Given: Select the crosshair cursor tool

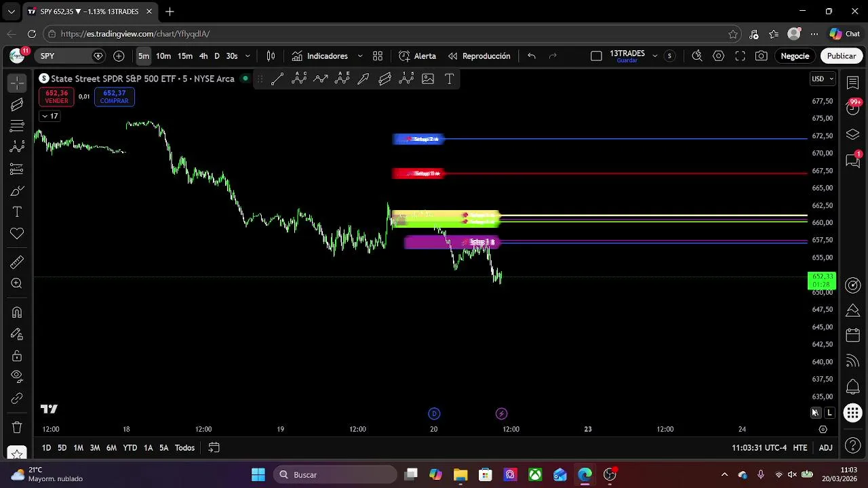Looking at the screenshot, I should pyautogui.click(x=17, y=83).
